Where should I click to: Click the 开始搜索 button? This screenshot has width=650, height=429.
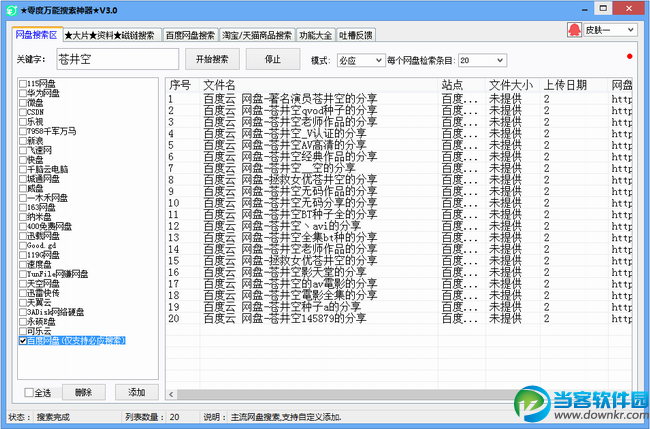click(212, 59)
